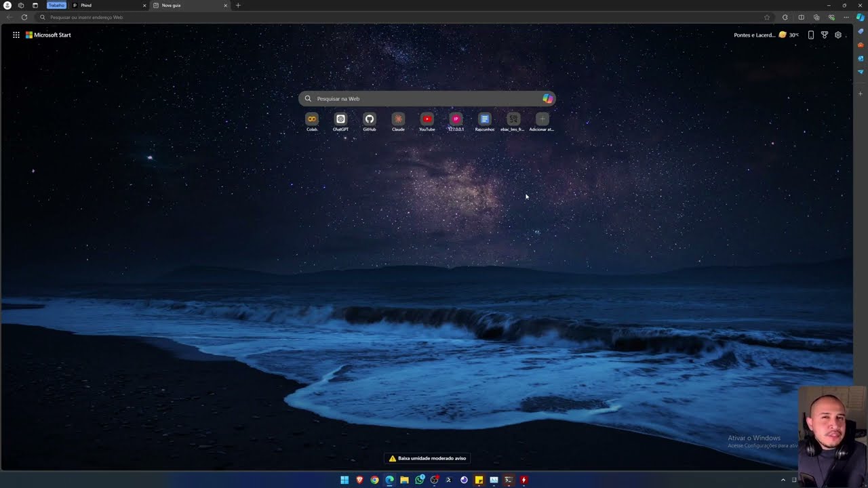Open the Colab quick link
The height and width of the screenshot is (488, 868).
[x=312, y=122]
